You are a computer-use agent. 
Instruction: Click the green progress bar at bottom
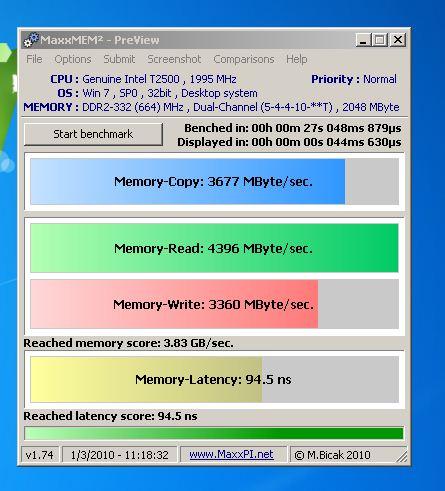pyautogui.click(x=214, y=433)
